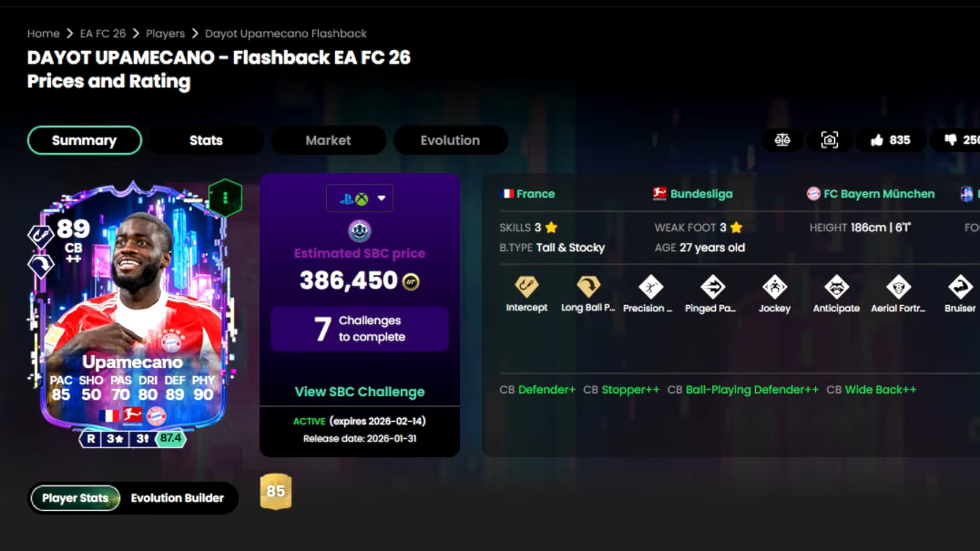The width and height of the screenshot is (980, 551).
Task: Click the 85 rating gold badge
Action: coord(276,492)
